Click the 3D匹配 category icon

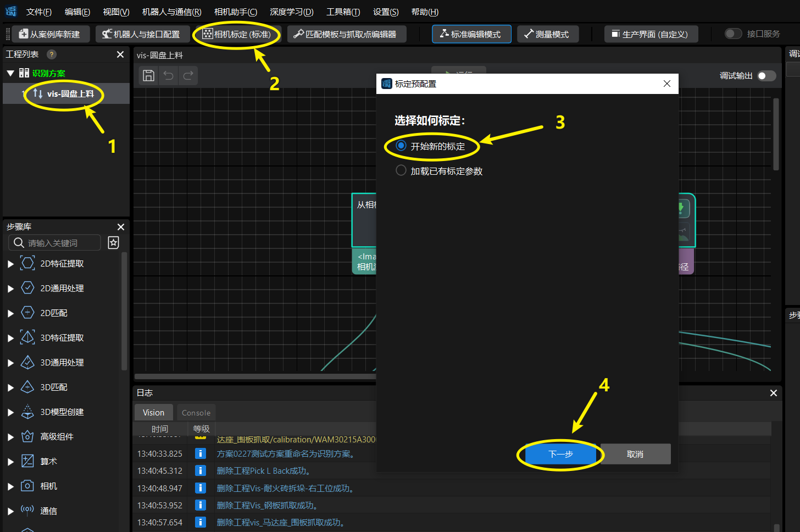point(27,387)
